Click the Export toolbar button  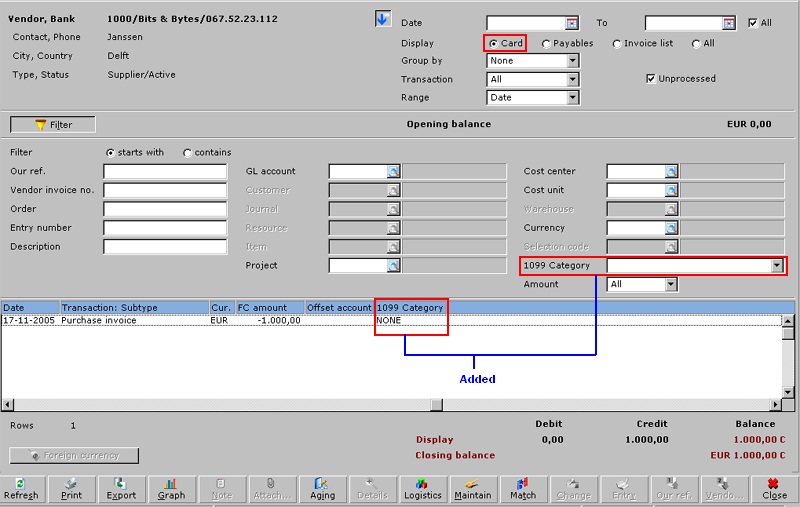point(121,490)
